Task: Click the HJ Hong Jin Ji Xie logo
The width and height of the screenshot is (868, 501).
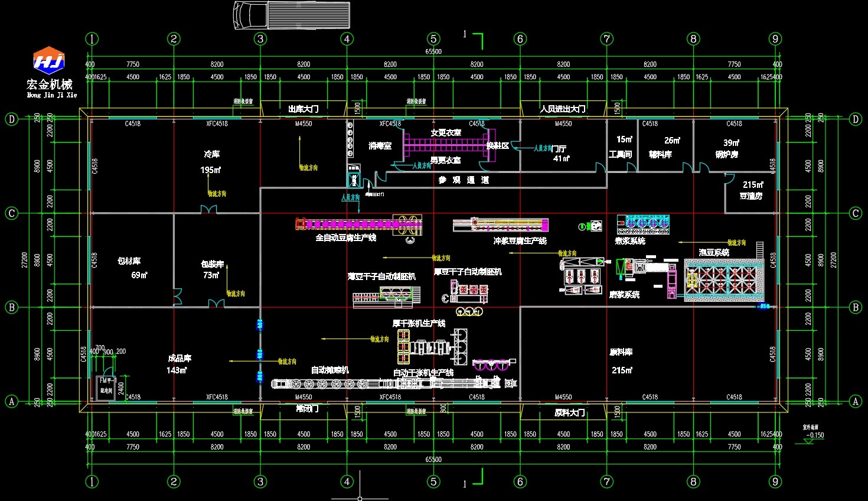Action: pos(49,60)
